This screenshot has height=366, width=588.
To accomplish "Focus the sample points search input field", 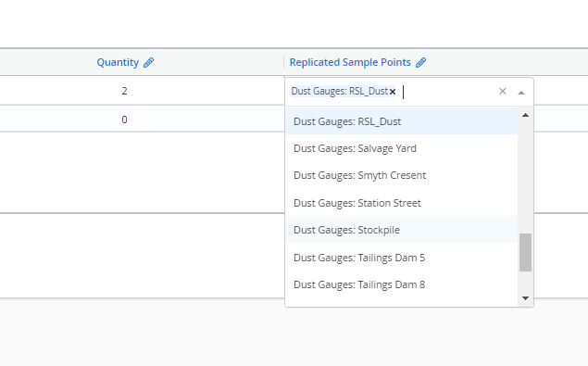I will point(446,92).
